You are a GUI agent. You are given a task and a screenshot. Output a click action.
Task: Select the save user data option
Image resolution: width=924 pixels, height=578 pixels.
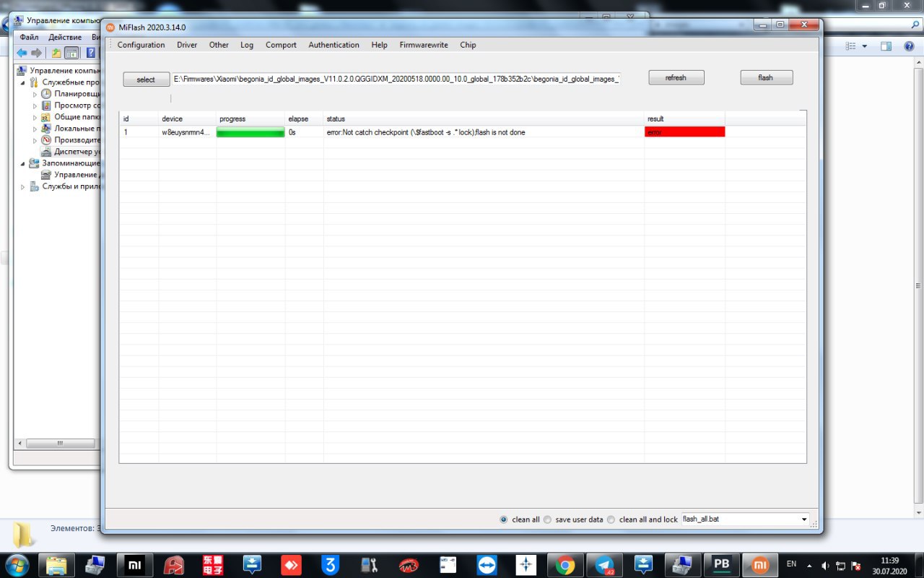click(547, 519)
